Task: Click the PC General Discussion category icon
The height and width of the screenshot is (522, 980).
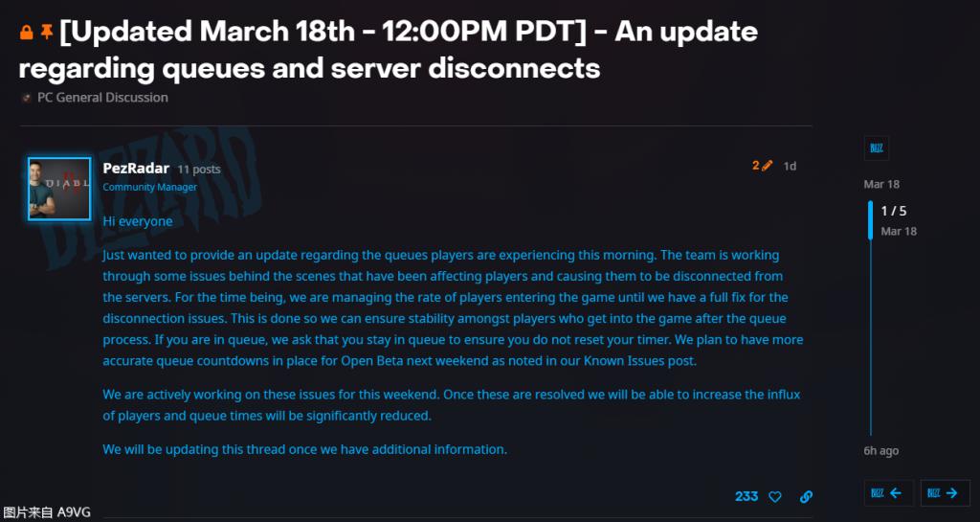Action: (x=26, y=98)
